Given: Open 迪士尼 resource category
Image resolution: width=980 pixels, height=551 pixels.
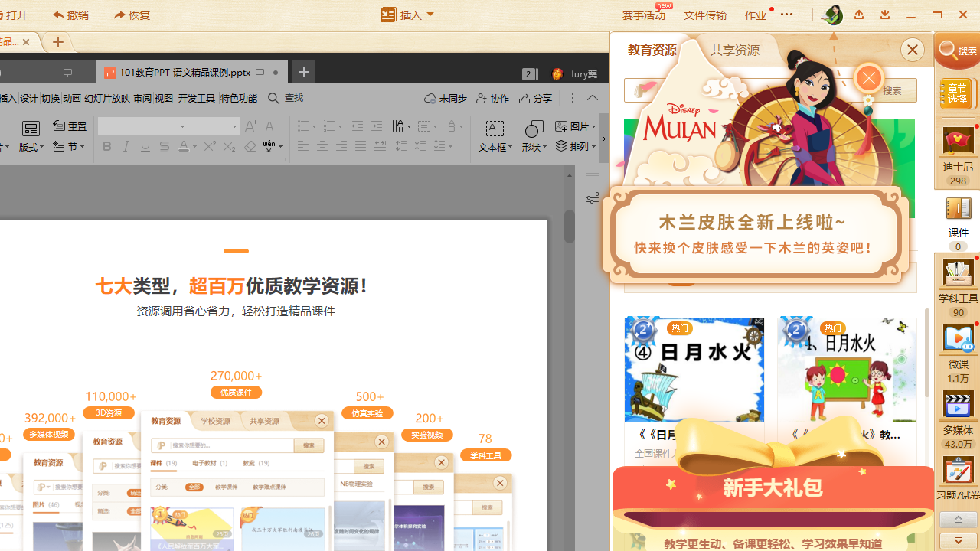Looking at the screenshot, I should click(958, 155).
